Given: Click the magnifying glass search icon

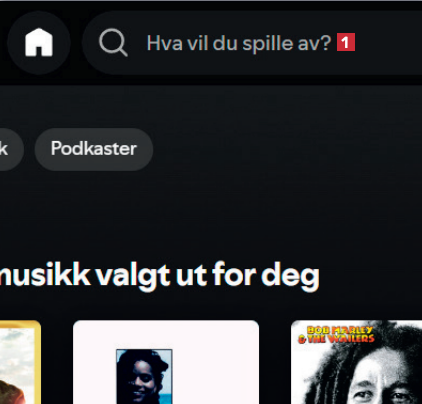Looking at the screenshot, I should pyautogui.click(x=113, y=43).
